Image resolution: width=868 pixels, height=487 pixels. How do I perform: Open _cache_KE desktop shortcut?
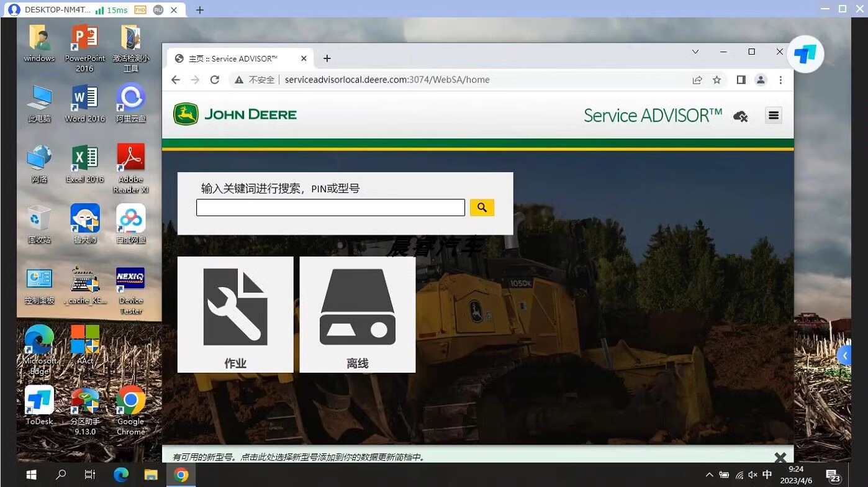(x=84, y=285)
